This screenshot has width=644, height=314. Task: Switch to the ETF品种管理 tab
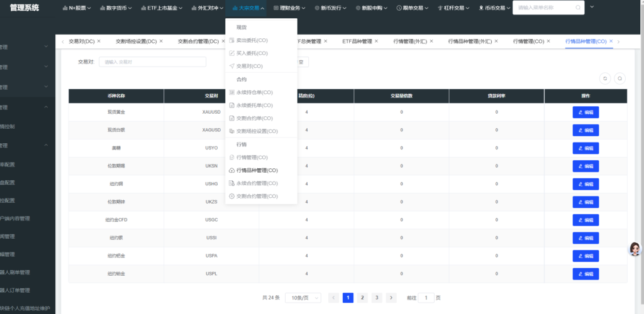pos(357,41)
